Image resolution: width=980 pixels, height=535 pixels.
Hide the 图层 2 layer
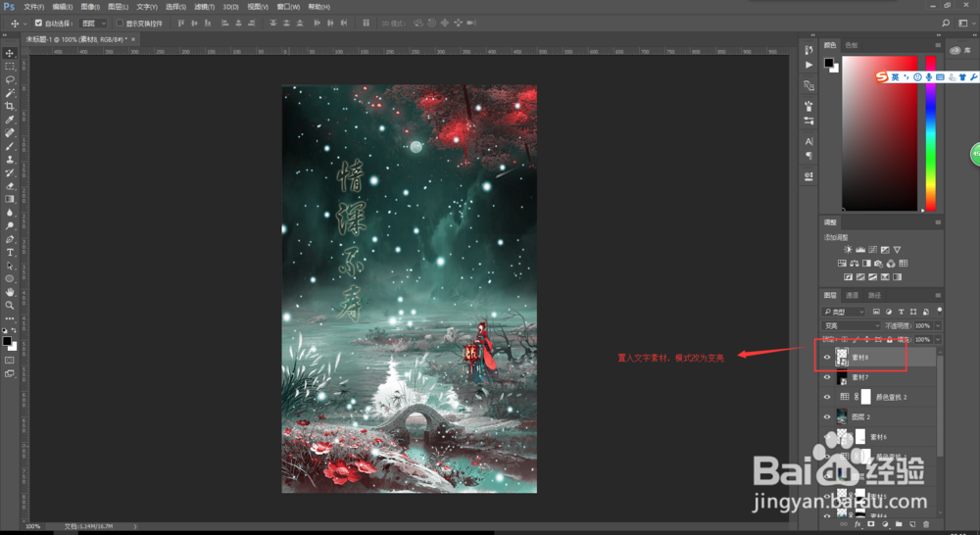[x=827, y=416]
